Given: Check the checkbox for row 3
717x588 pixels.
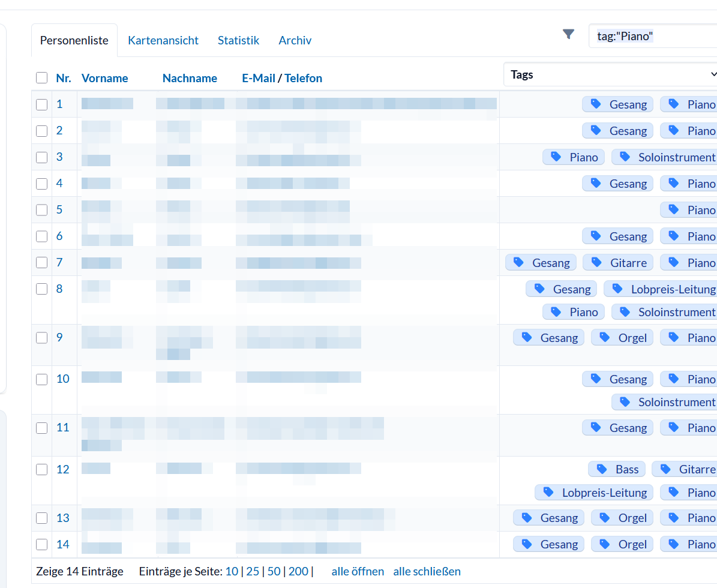Looking at the screenshot, I should pyautogui.click(x=41, y=157).
